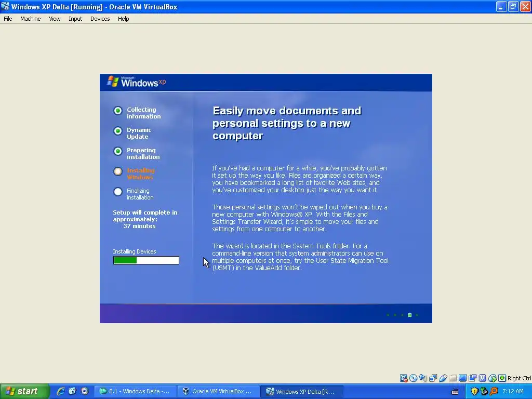Click the 'Easily move documents' heading
Image resolution: width=532 pixels, height=399 pixels.
click(x=287, y=123)
